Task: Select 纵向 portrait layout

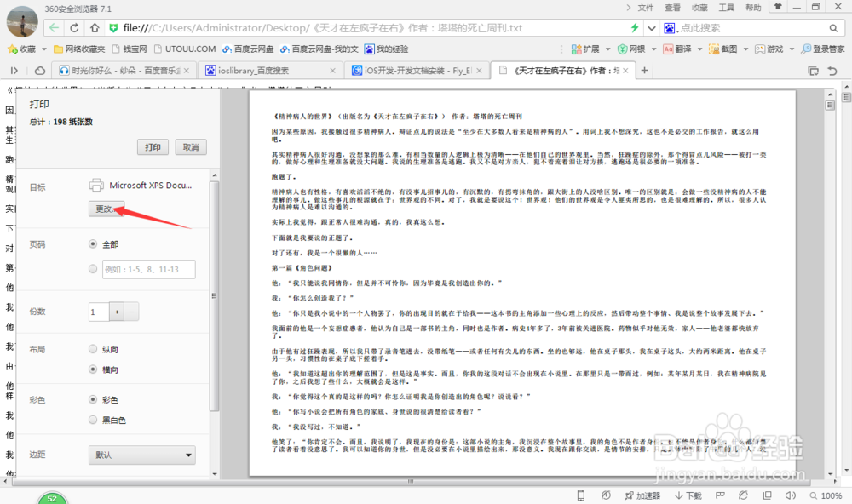Action: [x=93, y=349]
